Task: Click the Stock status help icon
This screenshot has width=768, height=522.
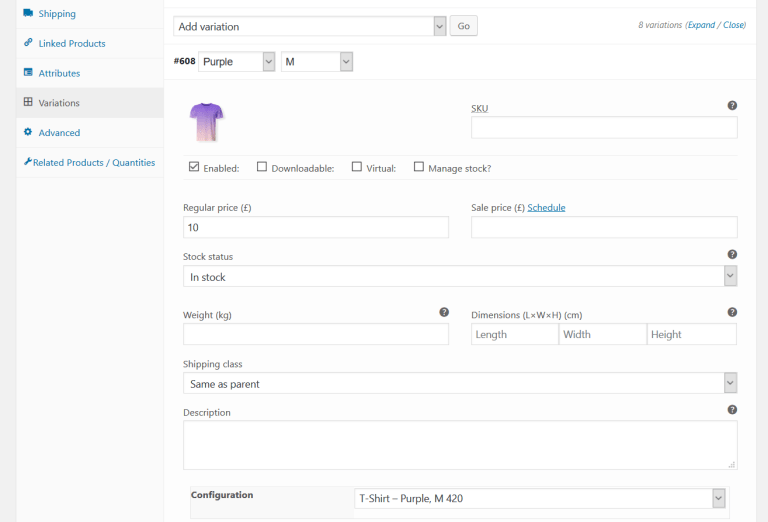Action: (x=732, y=255)
